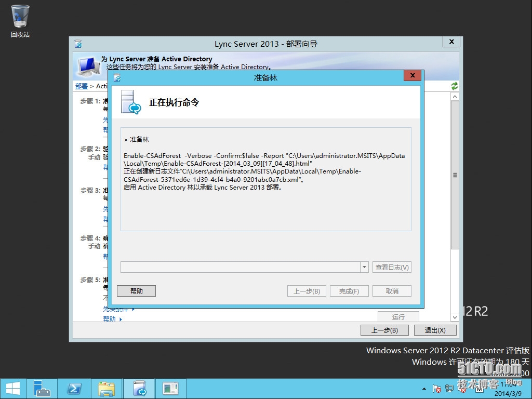Click the network tray icon
Image resolution: width=532 pixels, height=399 pixels.
449,389
